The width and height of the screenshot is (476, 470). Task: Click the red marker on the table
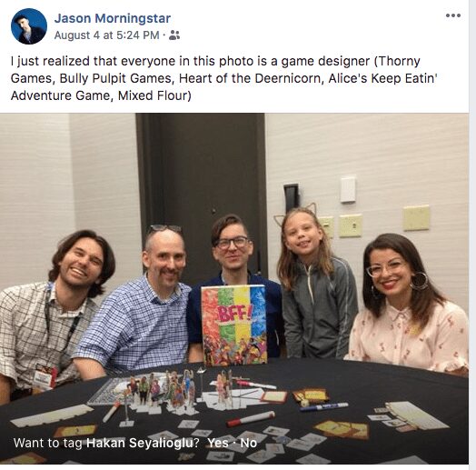click(251, 419)
